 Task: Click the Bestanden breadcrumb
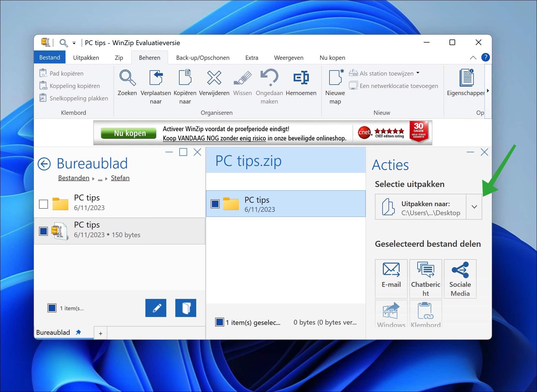pos(73,178)
